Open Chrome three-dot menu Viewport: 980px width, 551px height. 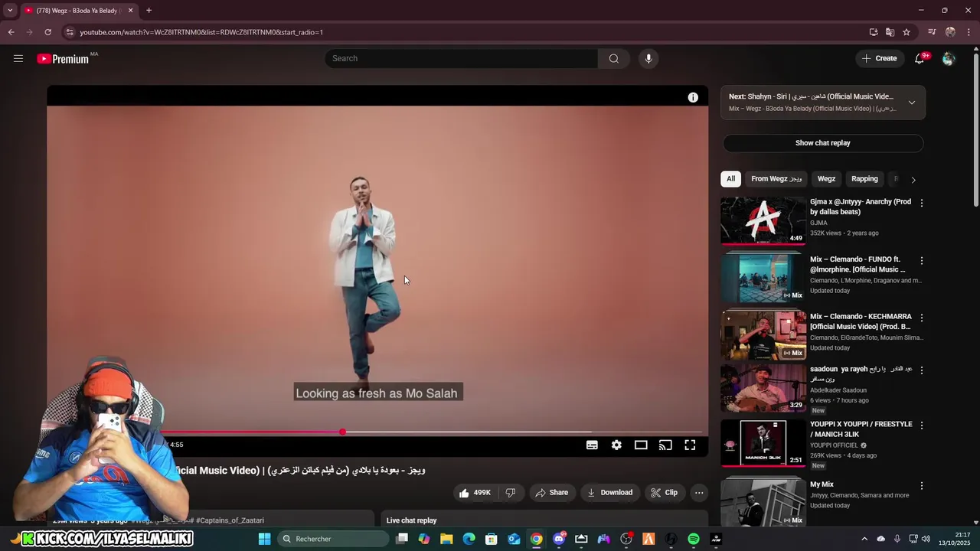click(x=969, y=32)
